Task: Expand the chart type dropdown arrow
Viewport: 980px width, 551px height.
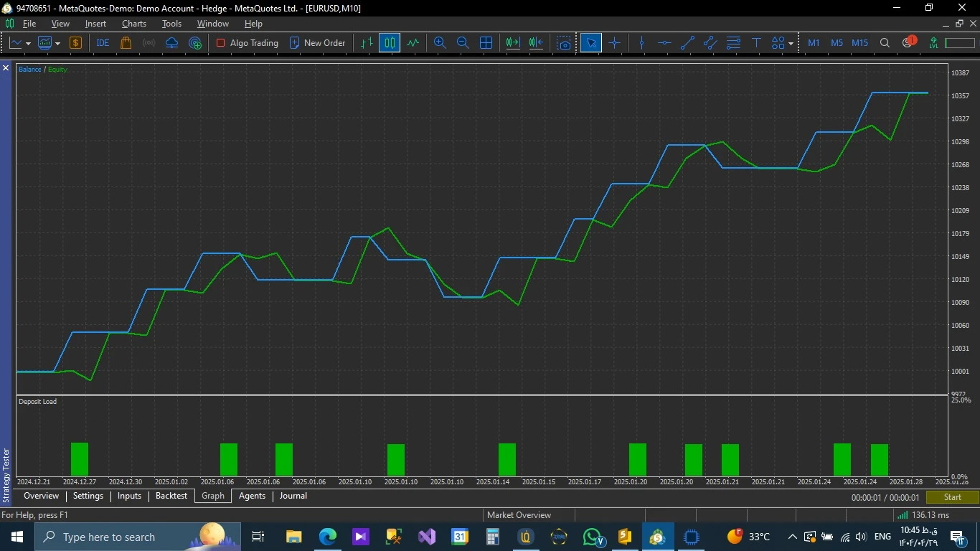Action: point(28,44)
